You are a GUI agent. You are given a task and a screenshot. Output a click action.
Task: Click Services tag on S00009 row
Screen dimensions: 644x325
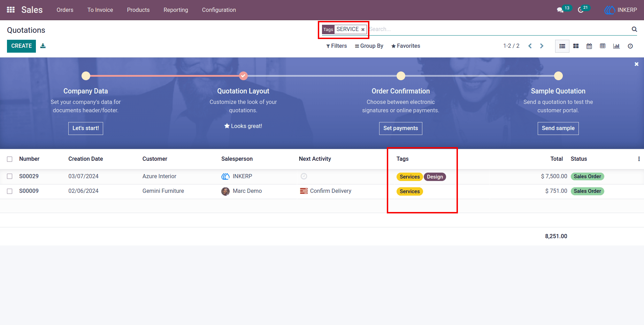pos(410,191)
